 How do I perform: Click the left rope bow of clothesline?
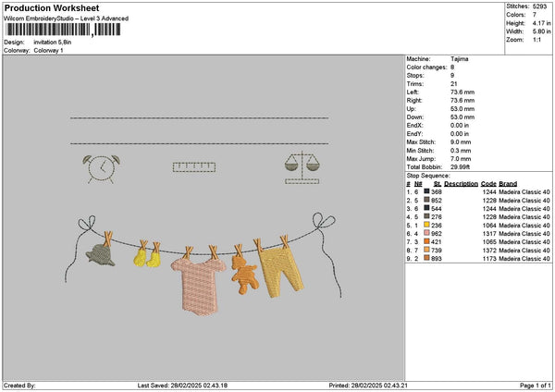(x=87, y=224)
